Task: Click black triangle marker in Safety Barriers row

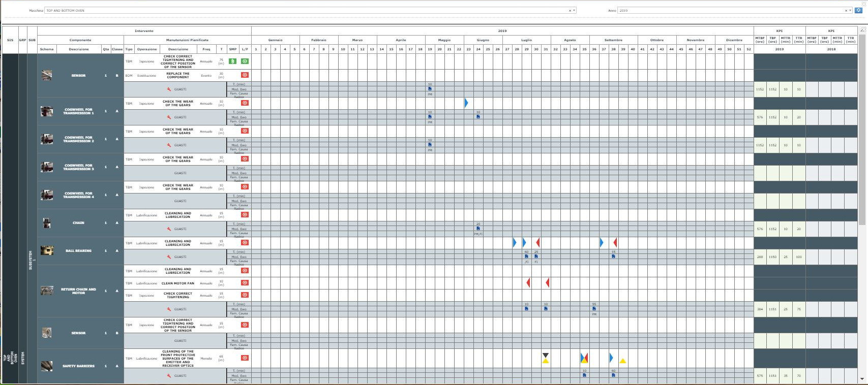Action: click(x=545, y=355)
